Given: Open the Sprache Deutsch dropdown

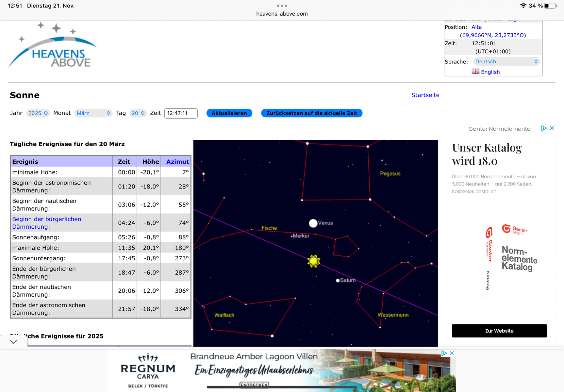Looking at the screenshot, I should (x=506, y=61).
